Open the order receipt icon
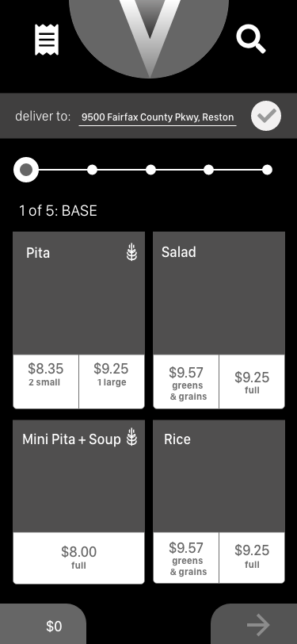Image resolution: width=297 pixels, height=644 pixels. click(x=47, y=40)
